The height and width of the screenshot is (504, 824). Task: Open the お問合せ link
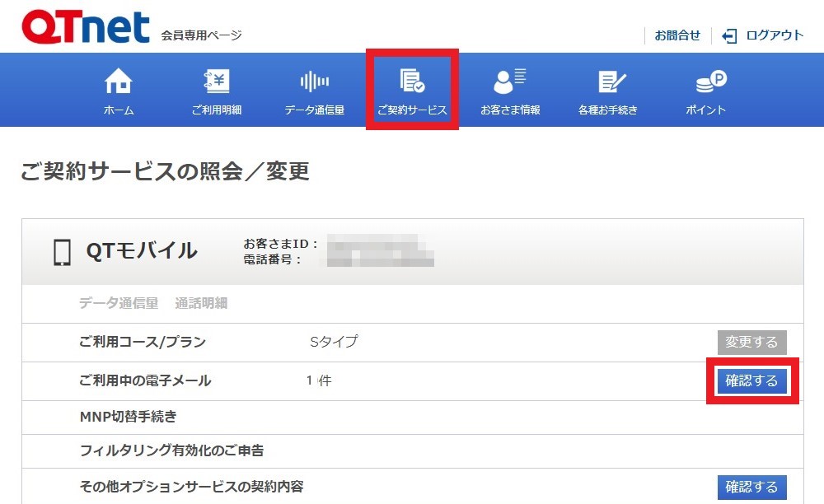pyautogui.click(x=677, y=35)
